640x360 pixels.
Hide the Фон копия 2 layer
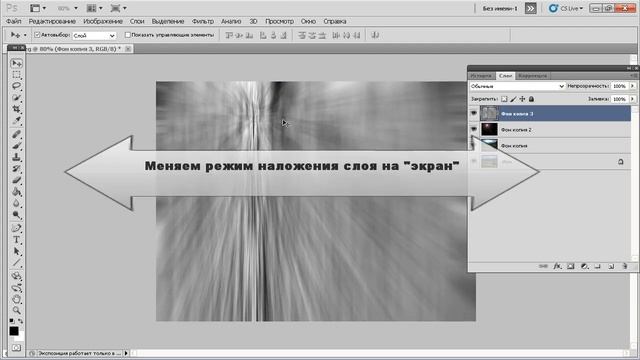click(x=474, y=129)
